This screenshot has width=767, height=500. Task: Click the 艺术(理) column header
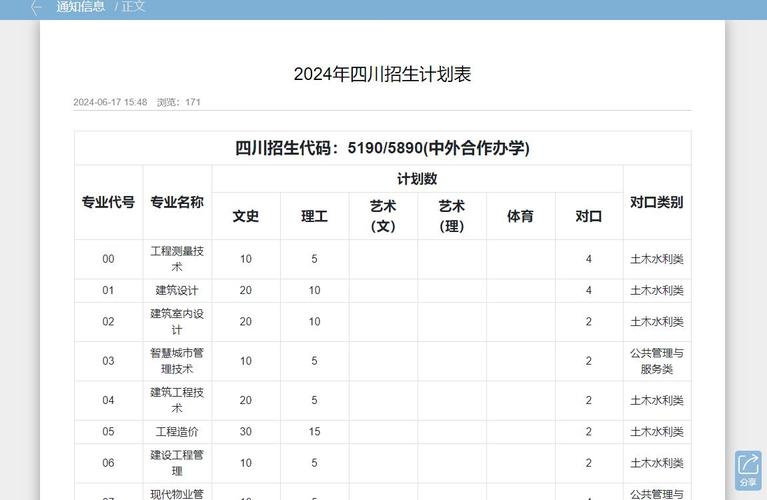tap(451, 216)
